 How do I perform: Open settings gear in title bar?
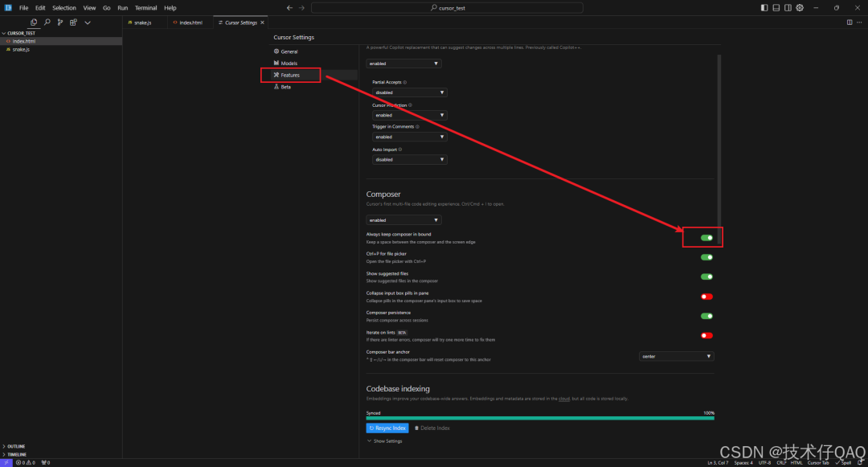click(x=800, y=8)
